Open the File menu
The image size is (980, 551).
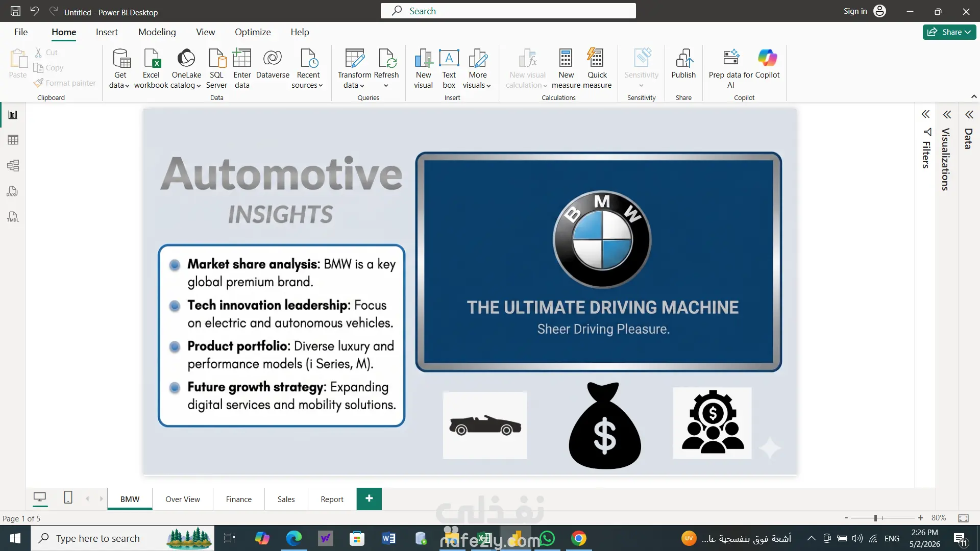pyautogui.click(x=21, y=32)
